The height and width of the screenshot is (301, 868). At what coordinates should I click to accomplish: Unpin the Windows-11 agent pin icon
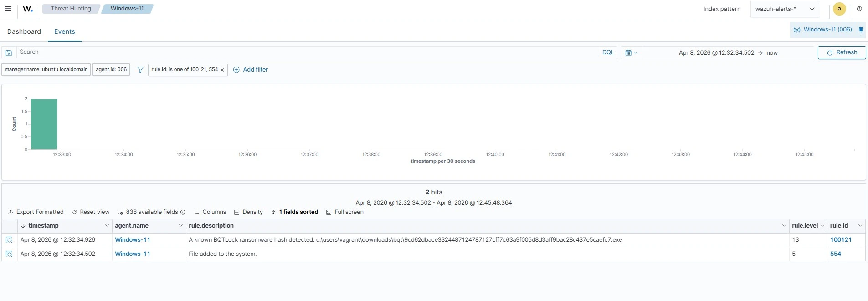tap(861, 30)
